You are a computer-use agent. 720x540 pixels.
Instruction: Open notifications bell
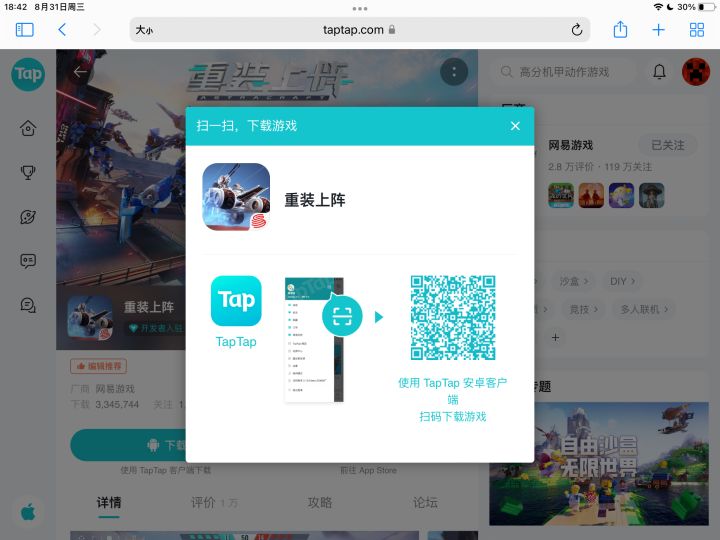coord(659,72)
